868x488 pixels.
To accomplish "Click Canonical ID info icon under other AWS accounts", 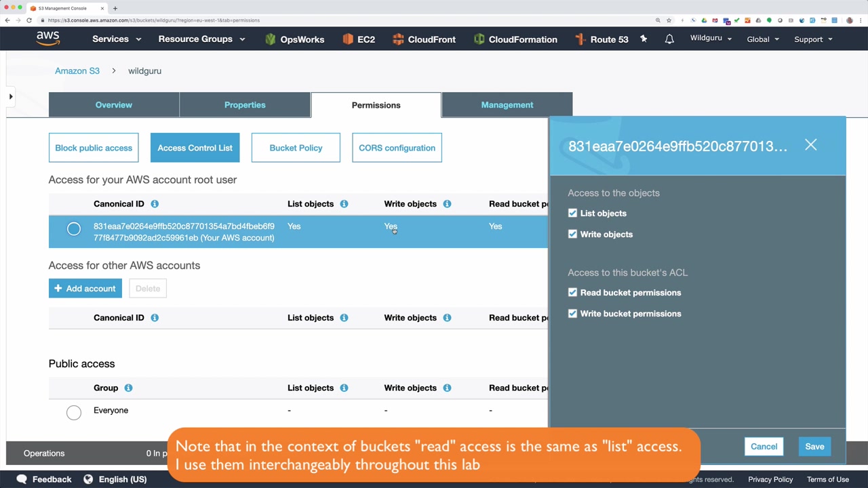I will 155,318.
